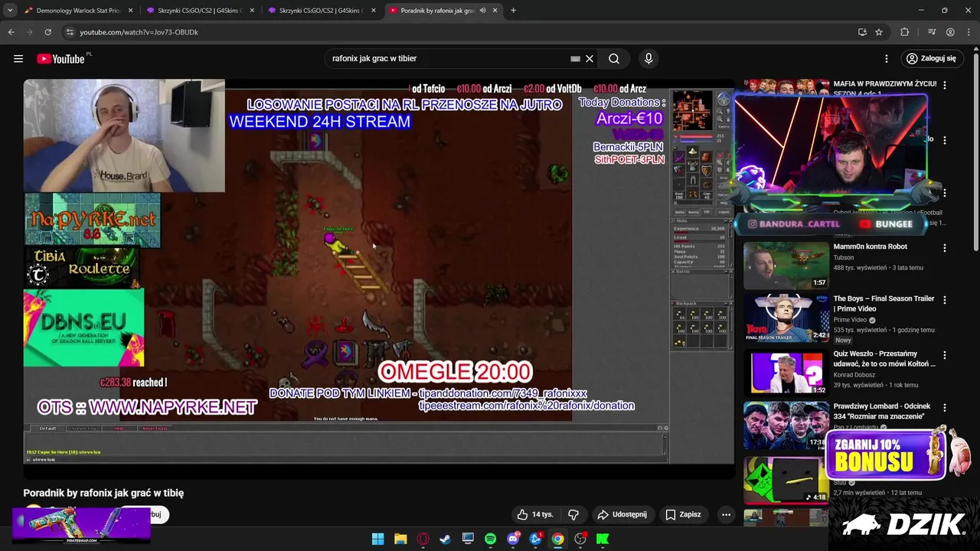Open Spotify from taskbar

[x=490, y=539]
